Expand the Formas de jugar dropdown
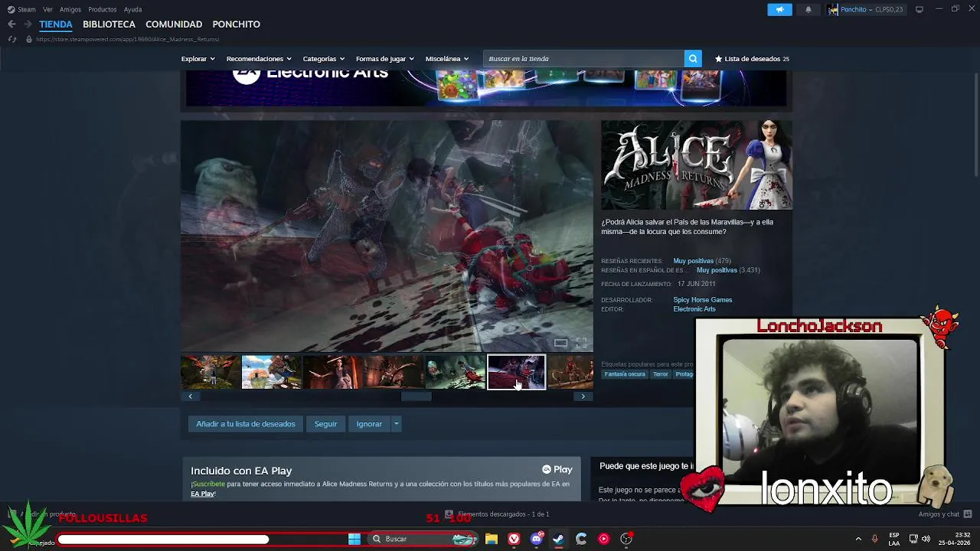980x551 pixels. (384, 59)
